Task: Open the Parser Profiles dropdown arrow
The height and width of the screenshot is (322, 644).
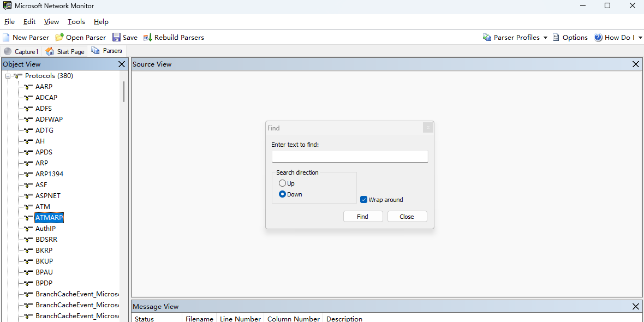Action: (x=546, y=37)
